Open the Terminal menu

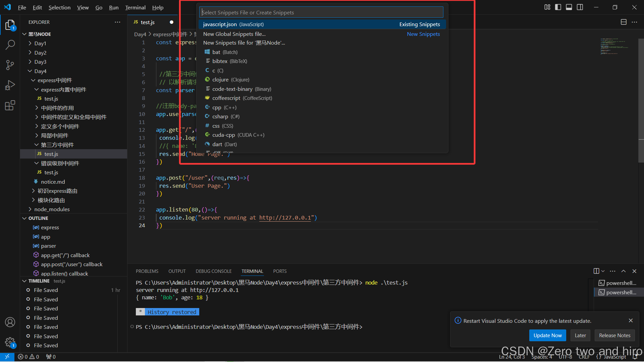[135, 7]
